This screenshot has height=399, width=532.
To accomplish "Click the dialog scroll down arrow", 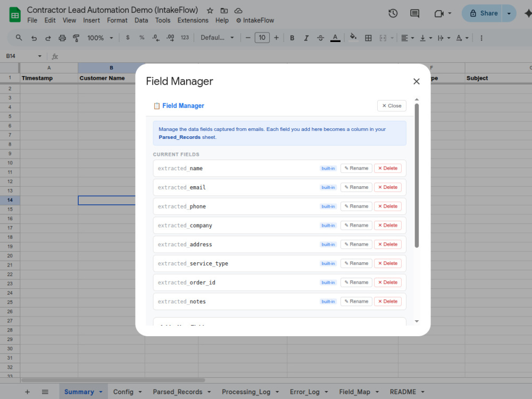I will coord(417,321).
